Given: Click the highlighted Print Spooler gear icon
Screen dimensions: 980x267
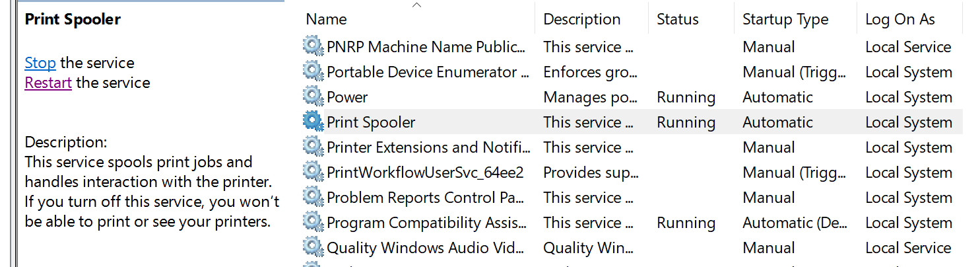Looking at the screenshot, I should click(x=313, y=122).
